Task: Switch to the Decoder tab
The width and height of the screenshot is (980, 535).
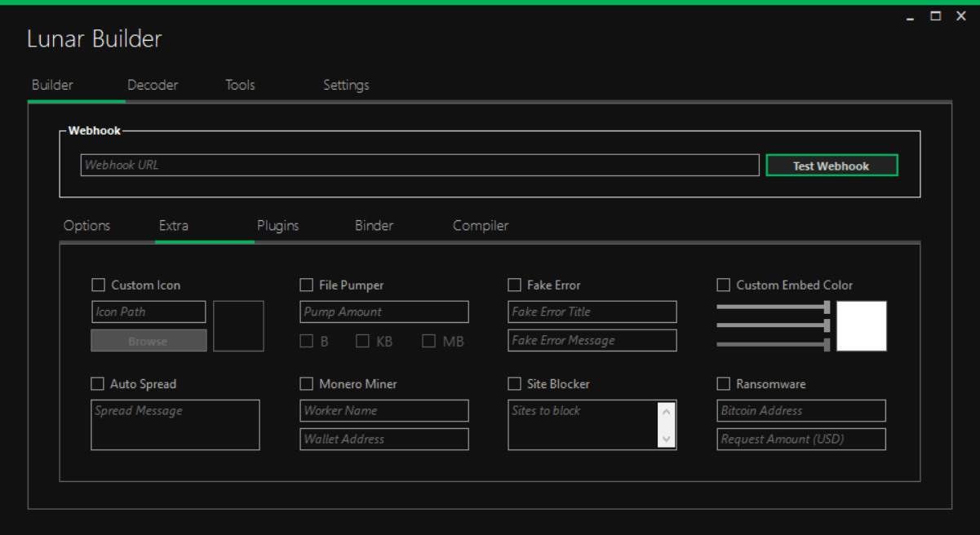Action: click(153, 85)
